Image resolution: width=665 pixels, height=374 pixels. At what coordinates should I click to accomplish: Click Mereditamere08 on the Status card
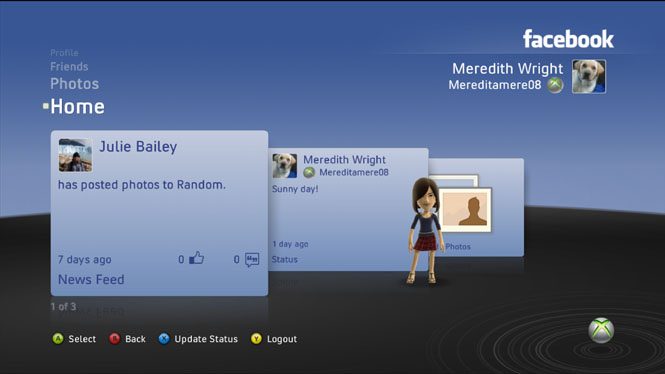pyautogui.click(x=354, y=172)
